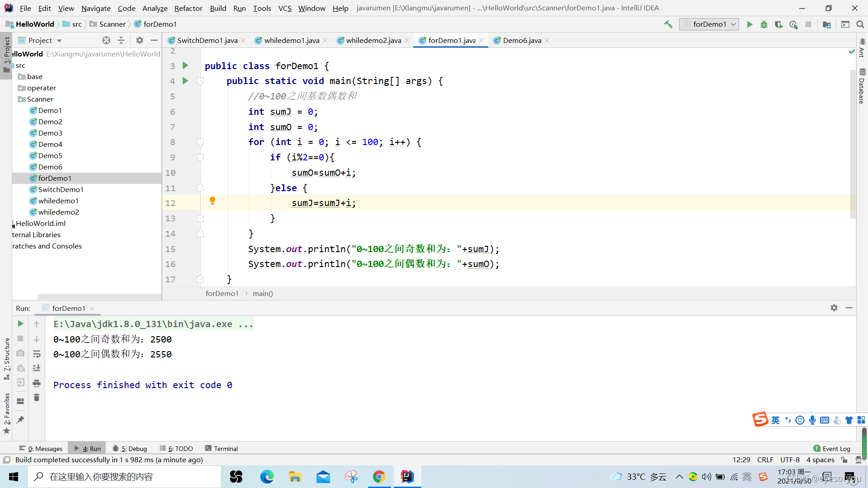
Task: Open the 6: TODO tool window
Action: 176,448
